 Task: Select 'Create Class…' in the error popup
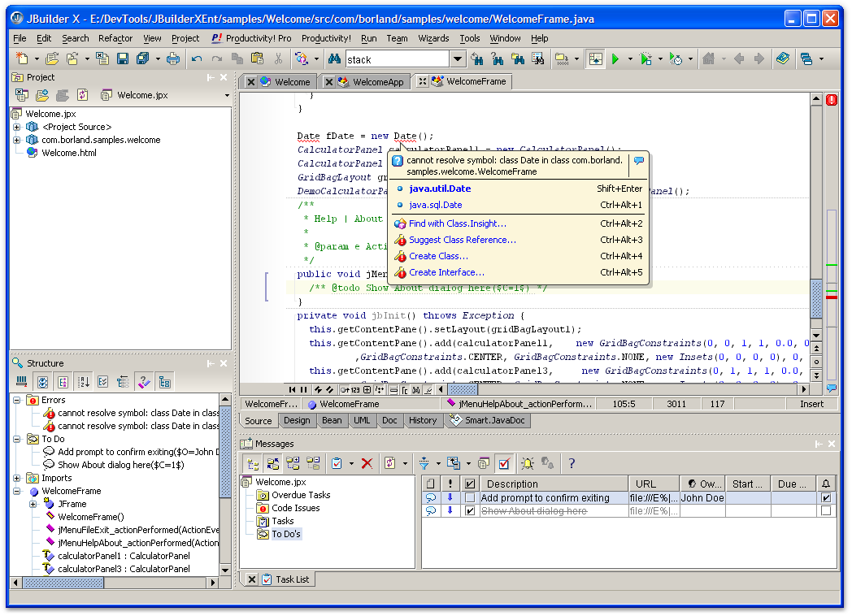tap(438, 256)
